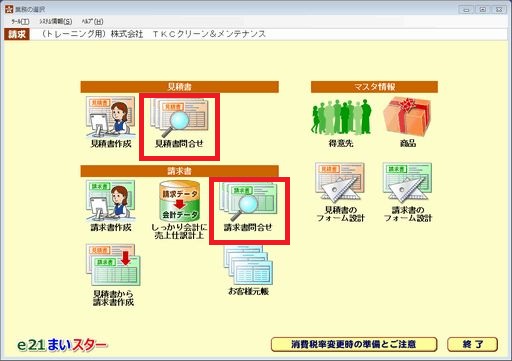512x361 pixels.
Task: Open the ツール(T) menu
Action: tap(20, 22)
